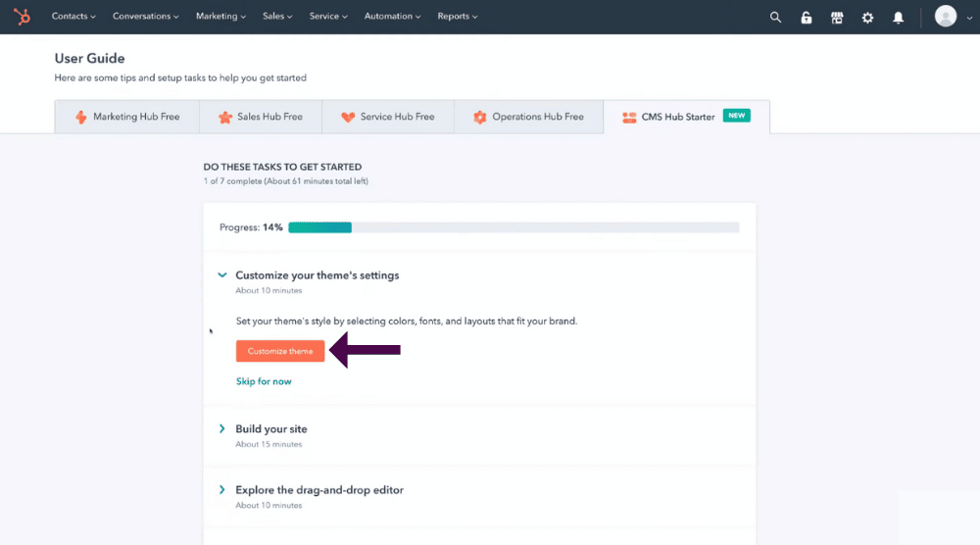
Task: Expand the Explore the drag-and-drop editor chevron
Action: click(221, 490)
